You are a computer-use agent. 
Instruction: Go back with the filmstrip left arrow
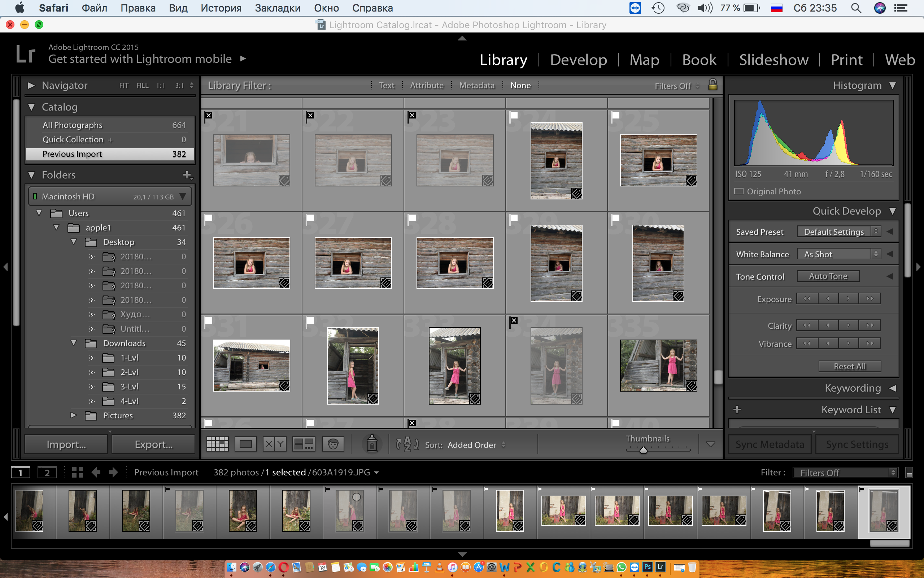[96, 473]
